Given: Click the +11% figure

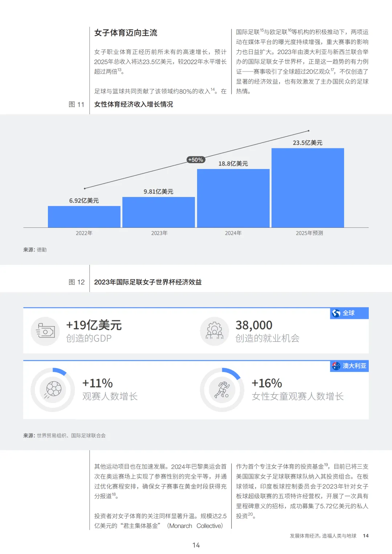Looking at the screenshot, I should [97, 383].
